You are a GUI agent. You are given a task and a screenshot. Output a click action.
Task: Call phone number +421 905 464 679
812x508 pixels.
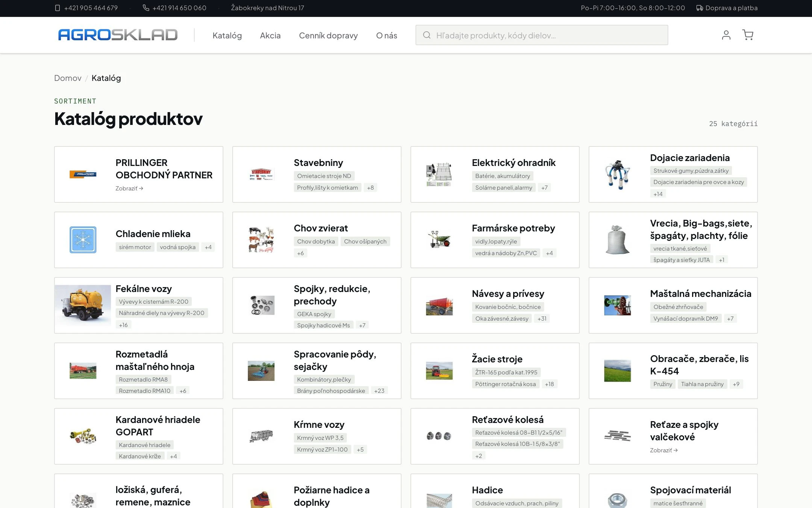[91, 8]
